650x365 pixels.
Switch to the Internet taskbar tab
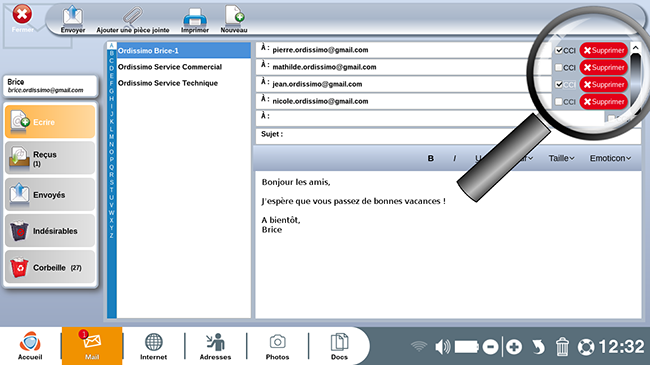point(153,346)
